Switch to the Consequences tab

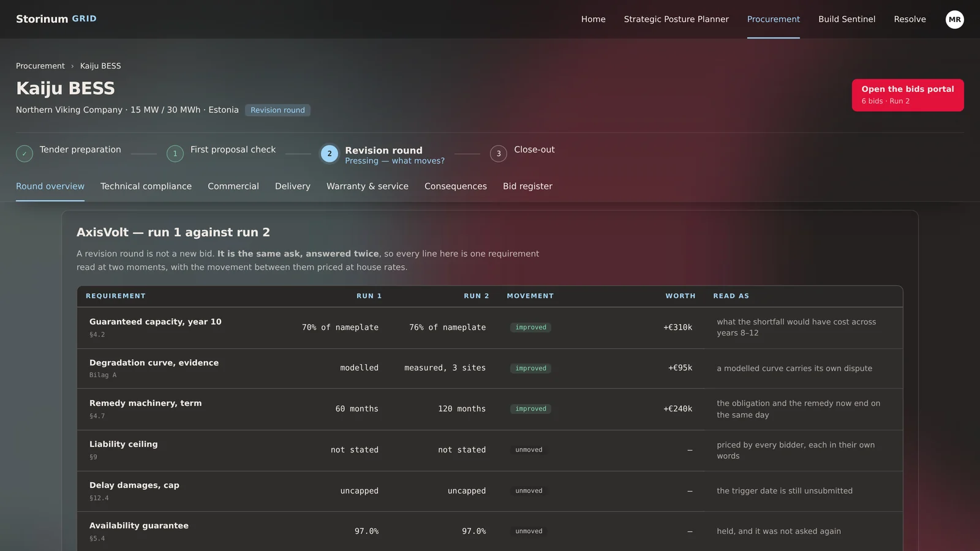click(x=456, y=186)
